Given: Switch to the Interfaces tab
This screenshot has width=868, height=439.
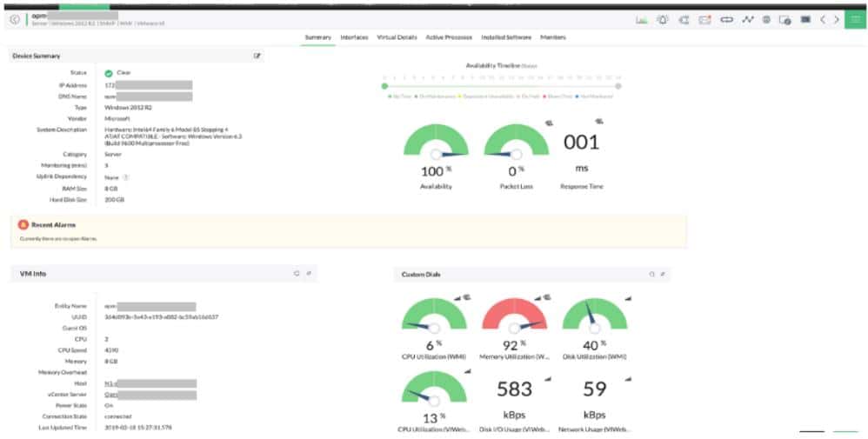Looking at the screenshot, I should click(354, 37).
